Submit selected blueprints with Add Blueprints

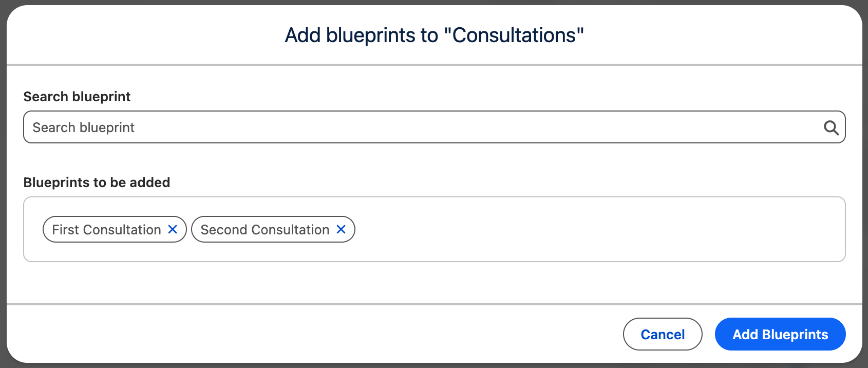coord(780,334)
